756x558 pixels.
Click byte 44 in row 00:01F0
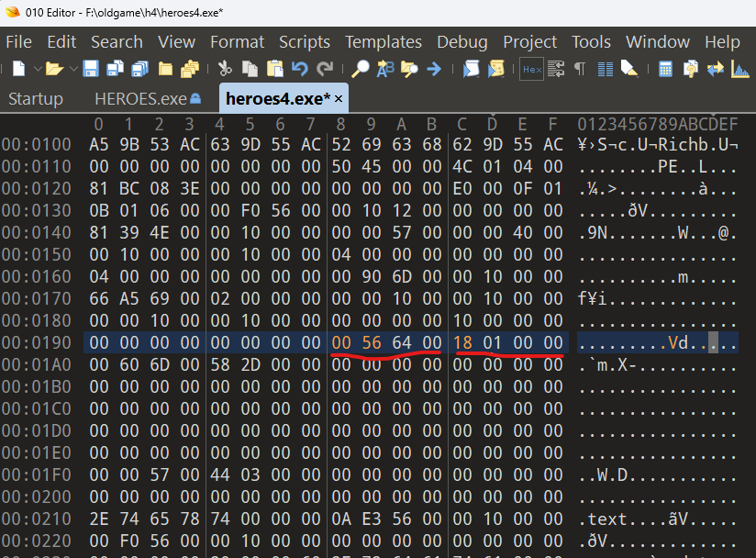tap(220, 474)
